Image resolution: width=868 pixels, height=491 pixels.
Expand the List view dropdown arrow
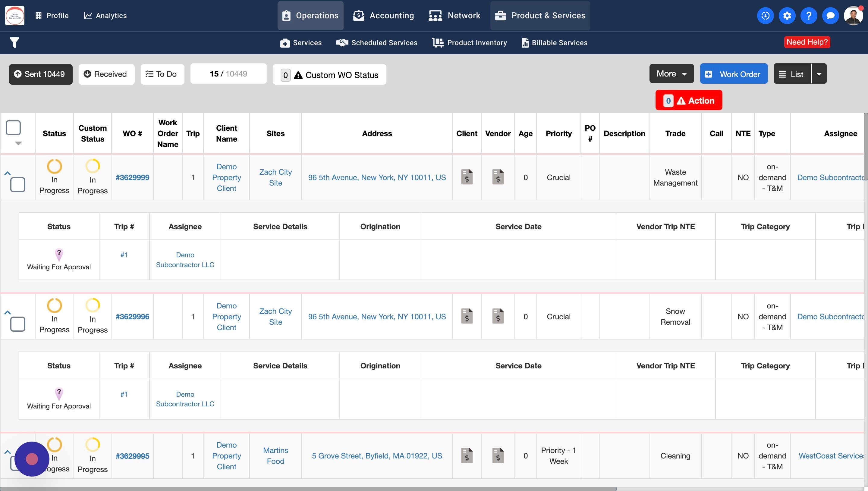(819, 74)
